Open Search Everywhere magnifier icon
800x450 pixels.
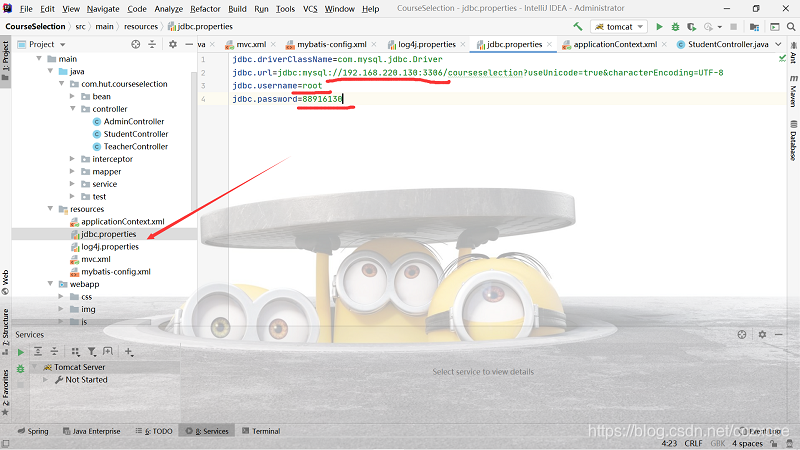tap(791, 27)
